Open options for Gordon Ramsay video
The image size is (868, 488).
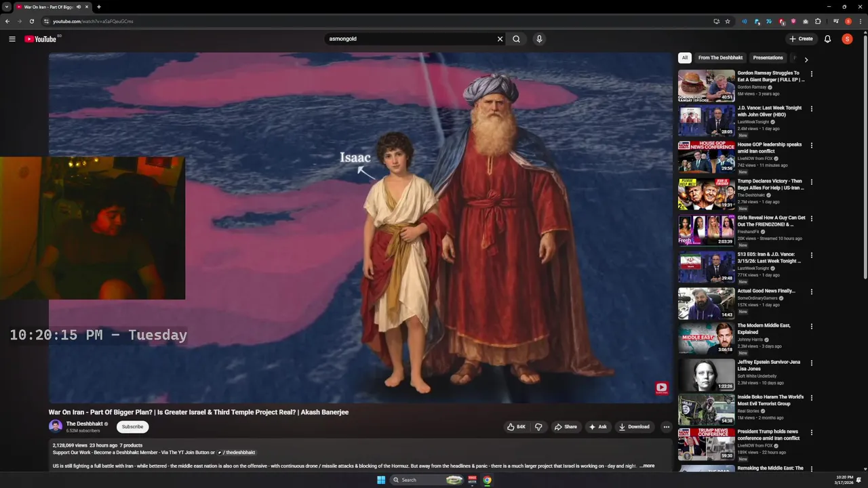812,75
